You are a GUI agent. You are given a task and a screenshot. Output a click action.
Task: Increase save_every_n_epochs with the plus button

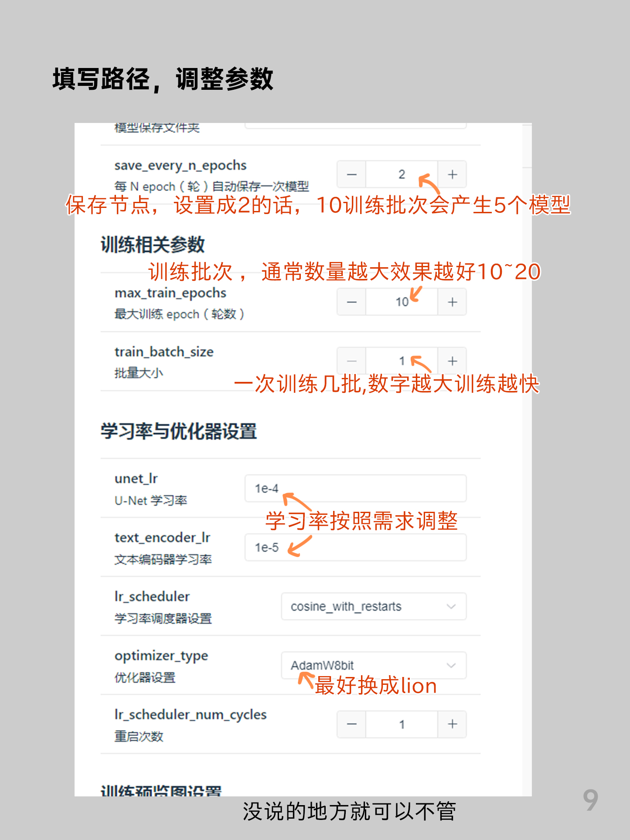452,174
